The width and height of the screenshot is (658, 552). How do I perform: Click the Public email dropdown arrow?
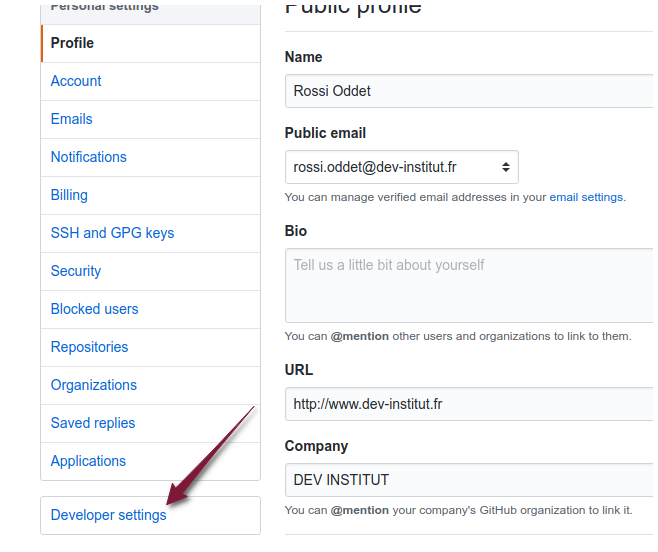tap(505, 167)
